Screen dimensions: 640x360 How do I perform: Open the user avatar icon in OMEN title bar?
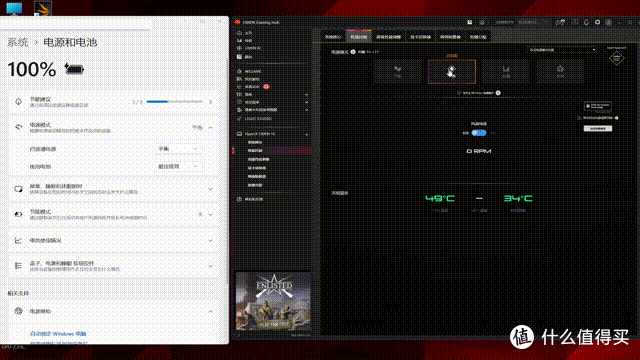(x=609, y=22)
